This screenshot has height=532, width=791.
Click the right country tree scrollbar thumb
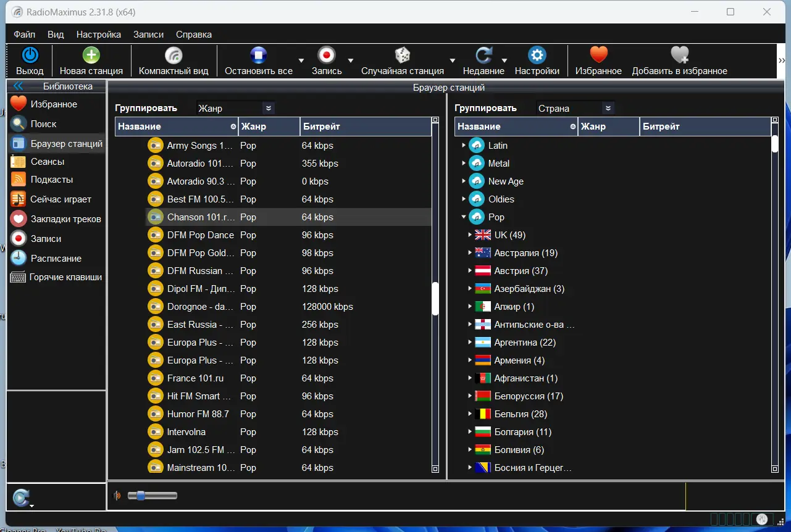tap(774, 144)
